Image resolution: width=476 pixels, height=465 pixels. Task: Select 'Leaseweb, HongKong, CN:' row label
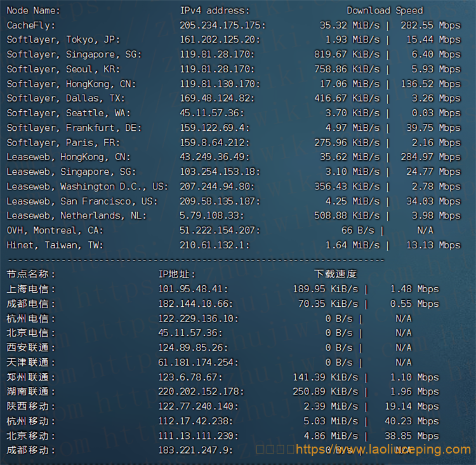click(69, 157)
